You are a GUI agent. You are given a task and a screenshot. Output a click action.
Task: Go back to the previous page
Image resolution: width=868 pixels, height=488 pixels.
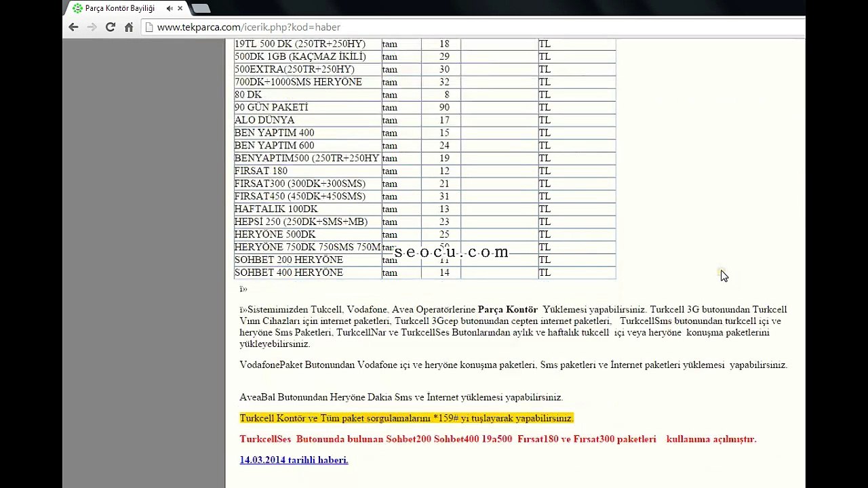point(73,27)
